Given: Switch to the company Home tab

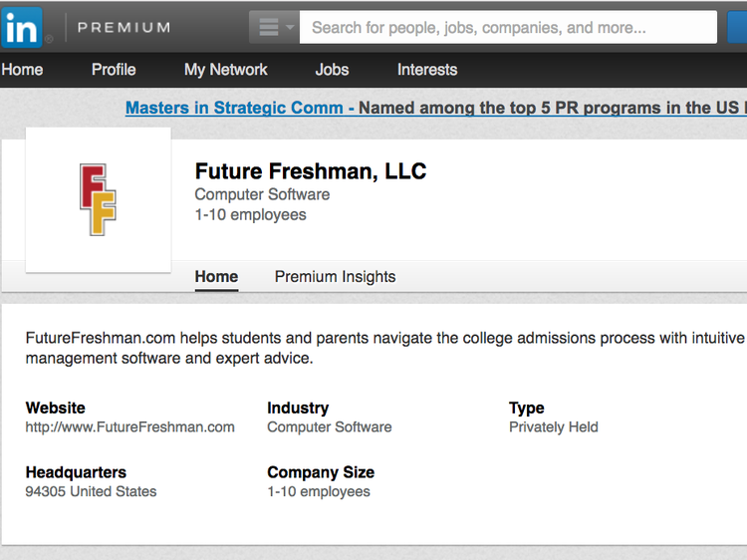Looking at the screenshot, I should click(x=216, y=277).
